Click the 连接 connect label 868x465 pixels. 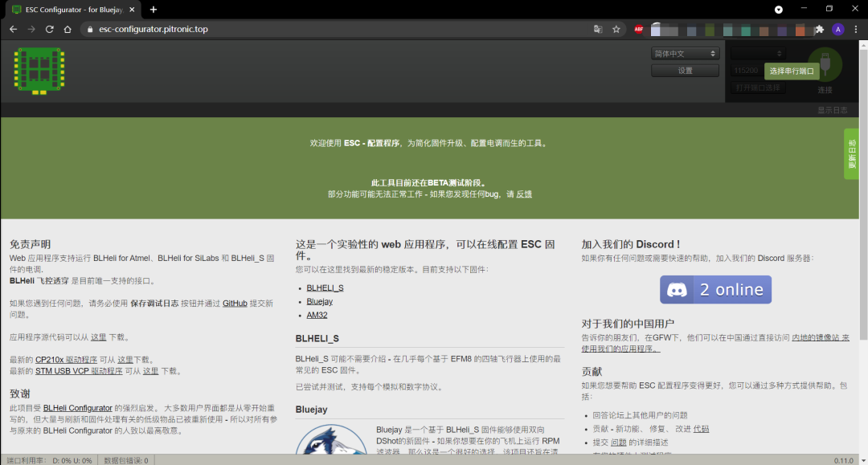click(825, 90)
